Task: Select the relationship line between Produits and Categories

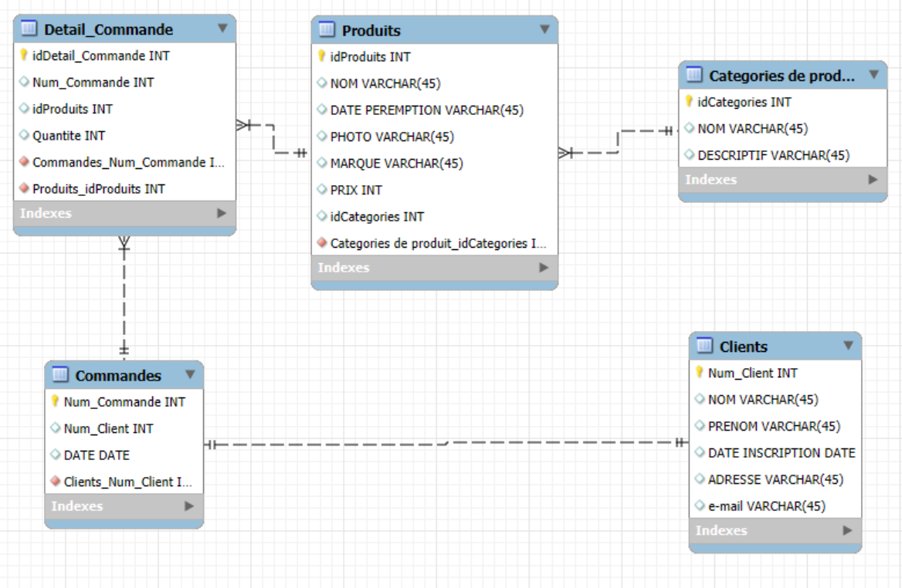Action: [x=618, y=142]
